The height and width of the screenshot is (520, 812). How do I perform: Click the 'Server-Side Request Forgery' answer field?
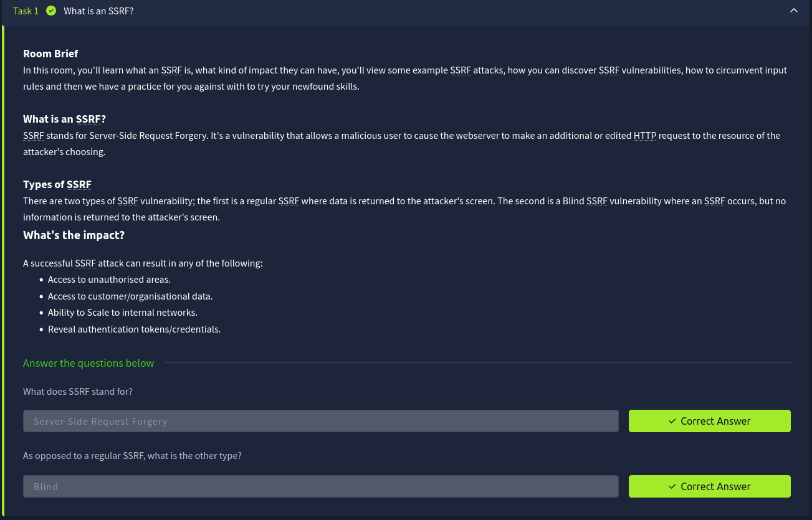pyautogui.click(x=320, y=421)
